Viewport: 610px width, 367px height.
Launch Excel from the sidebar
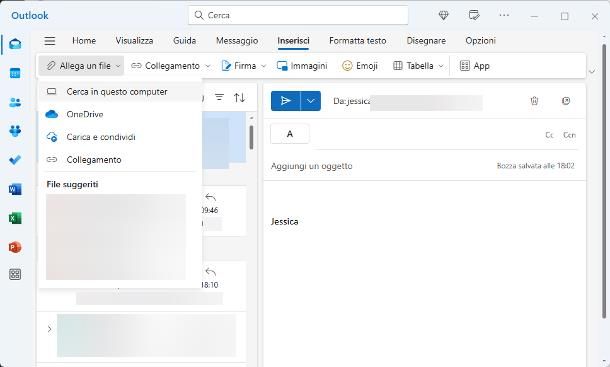[15, 218]
